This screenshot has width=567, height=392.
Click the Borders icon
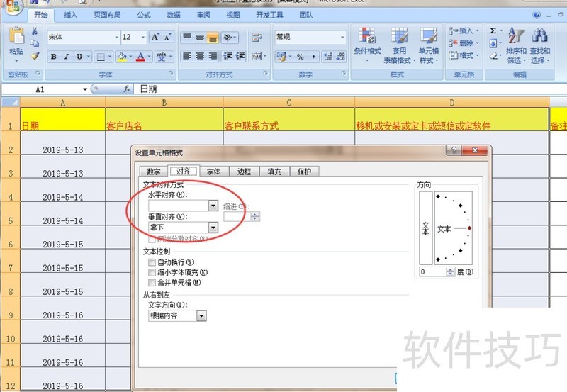point(101,57)
